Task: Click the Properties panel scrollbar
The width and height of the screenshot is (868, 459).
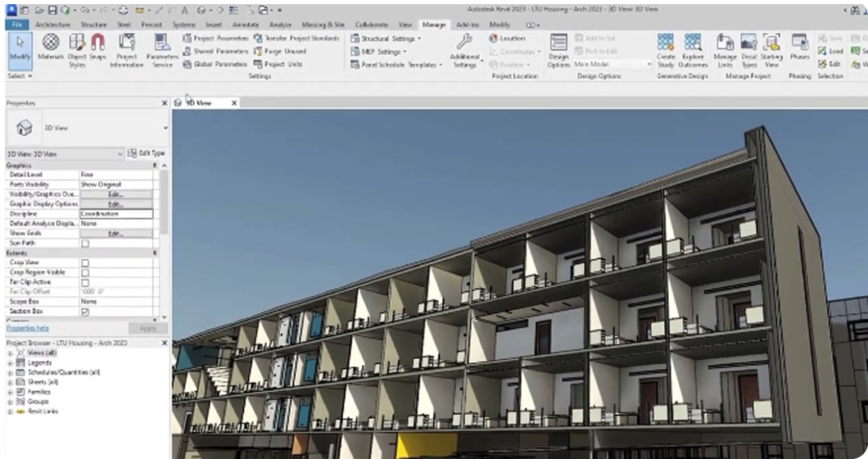Action: point(164,202)
